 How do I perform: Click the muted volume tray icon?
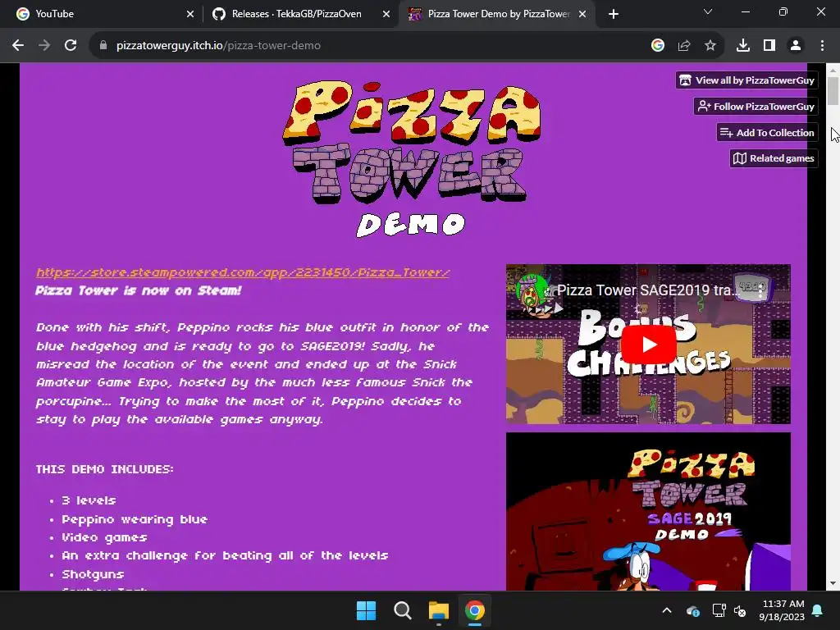(741, 610)
